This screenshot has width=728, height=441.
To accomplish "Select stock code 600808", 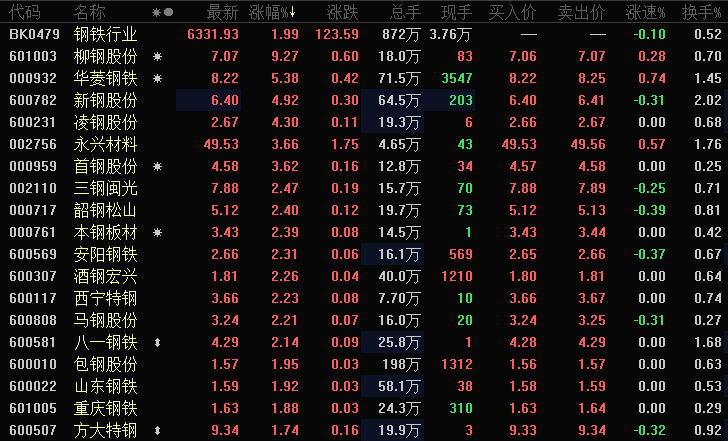I will click(x=33, y=320).
